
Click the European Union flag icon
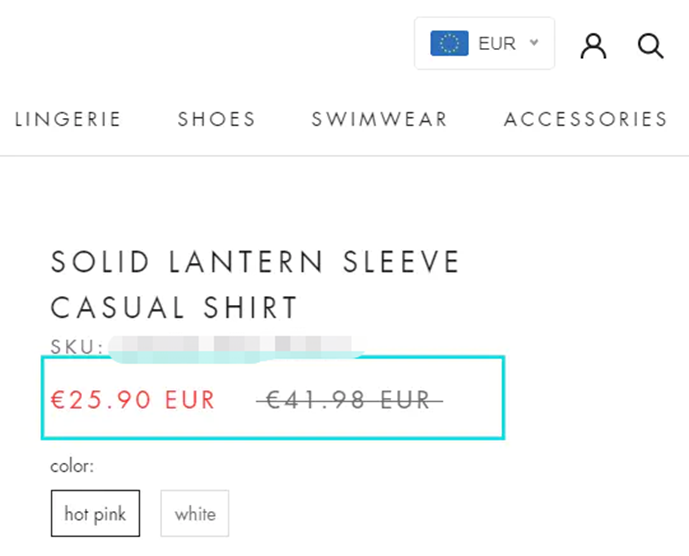click(449, 43)
